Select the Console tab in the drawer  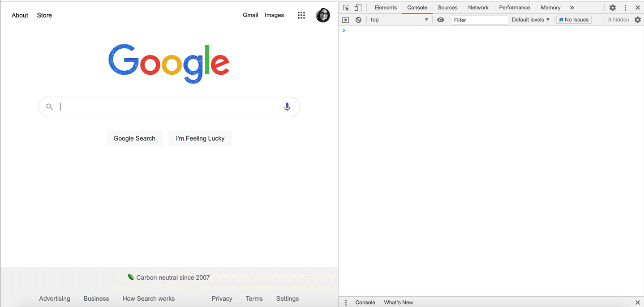(365, 303)
